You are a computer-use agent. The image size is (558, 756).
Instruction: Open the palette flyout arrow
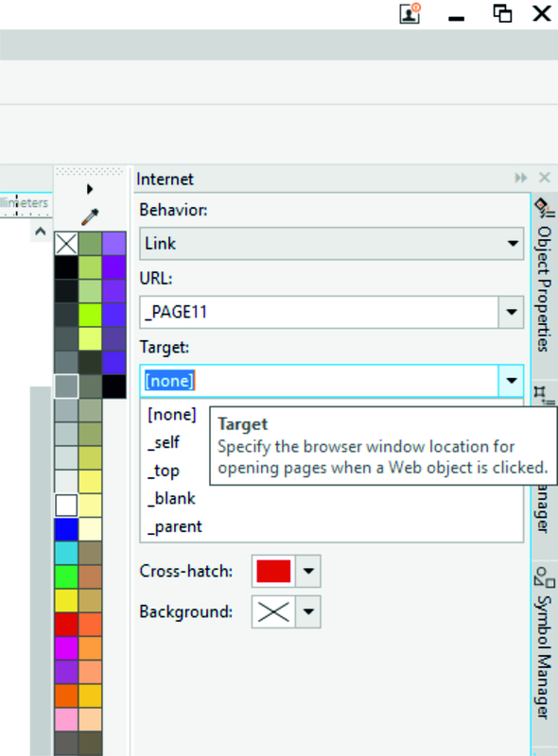90,189
